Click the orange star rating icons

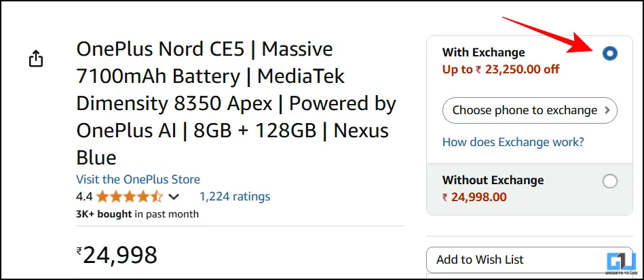coord(129,197)
